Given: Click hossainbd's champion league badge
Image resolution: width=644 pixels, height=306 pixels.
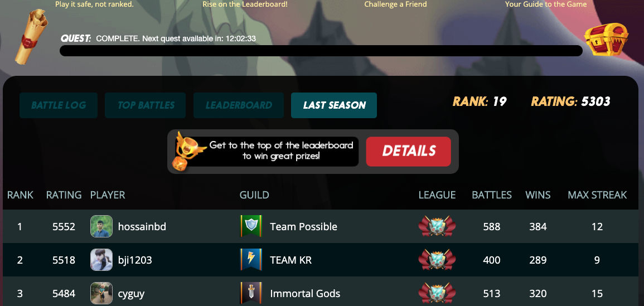Looking at the screenshot, I should (x=437, y=226).
